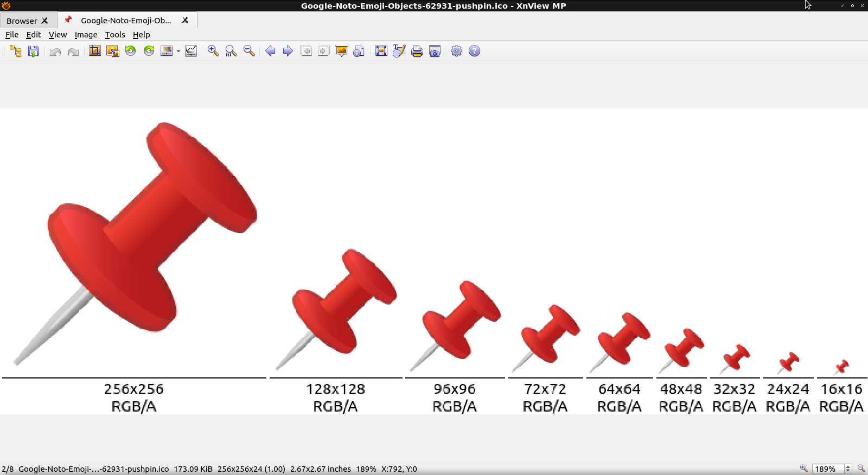Save the file with the floppy icon
Image resolution: width=868 pixels, height=475 pixels.
[x=34, y=51]
